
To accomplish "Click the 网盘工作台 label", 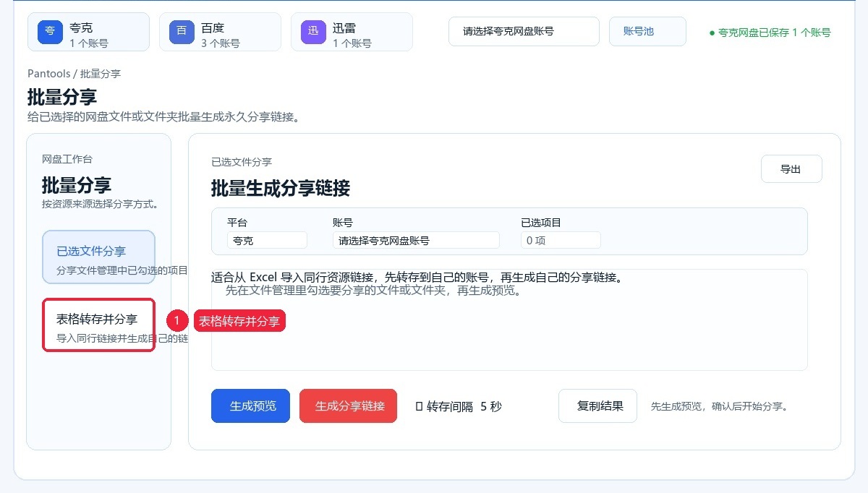I will [x=67, y=159].
